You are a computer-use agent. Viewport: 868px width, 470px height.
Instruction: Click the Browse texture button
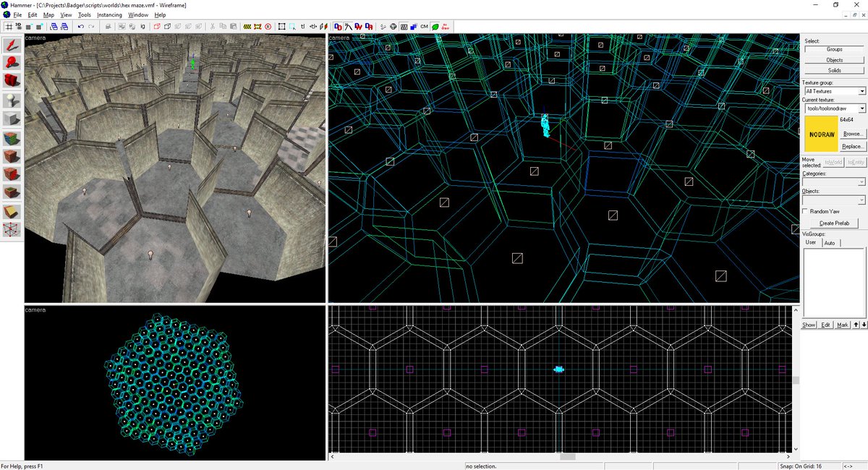click(x=853, y=134)
